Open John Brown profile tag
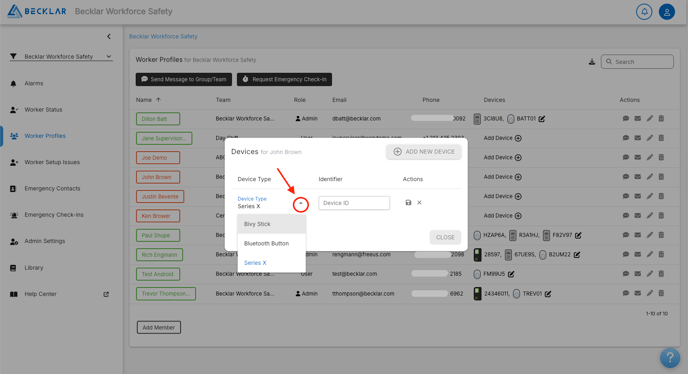This screenshot has height=374, width=688. (158, 177)
